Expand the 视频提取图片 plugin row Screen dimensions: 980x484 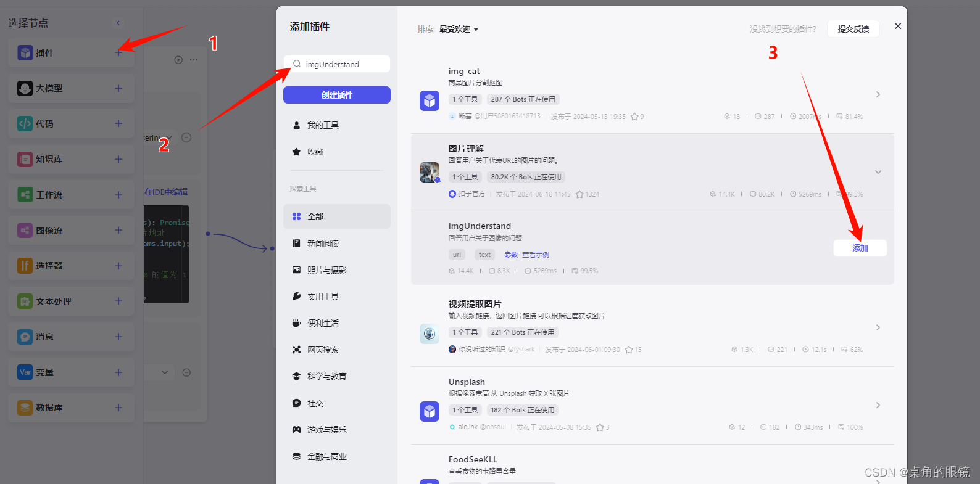[x=878, y=327]
